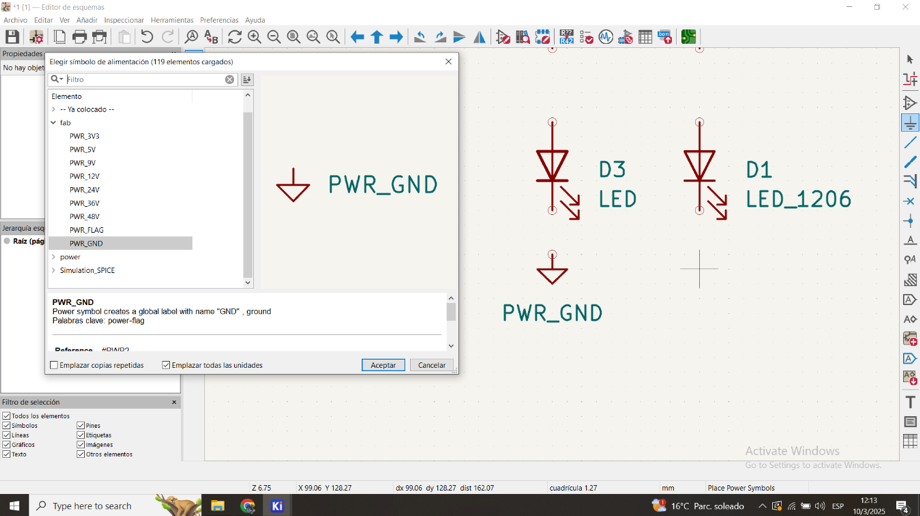The image size is (920, 516).
Task: Generate Bill of Materials BOM icon
Action: pos(665,37)
